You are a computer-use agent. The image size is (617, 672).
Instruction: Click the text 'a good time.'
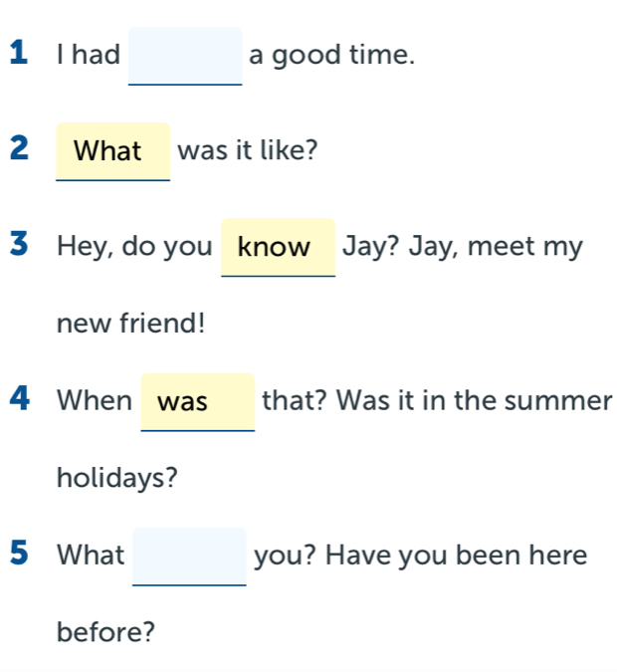pyautogui.click(x=331, y=56)
